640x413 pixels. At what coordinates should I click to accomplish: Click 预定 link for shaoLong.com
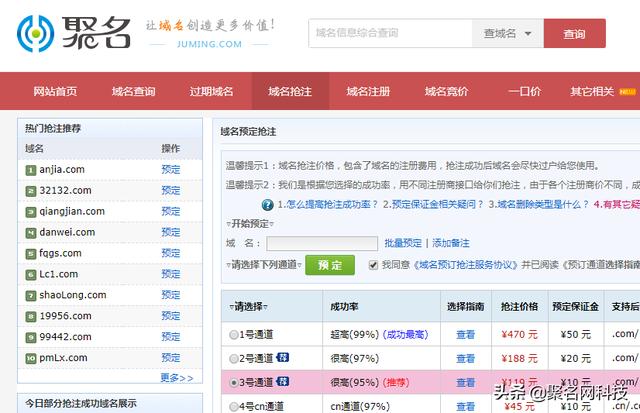pyautogui.click(x=171, y=295)
